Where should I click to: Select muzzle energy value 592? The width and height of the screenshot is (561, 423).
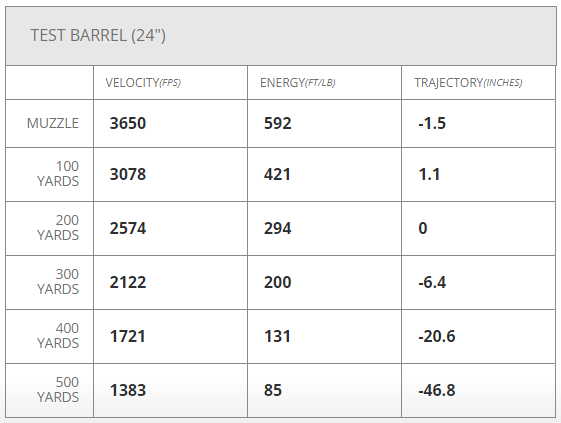coord(278,123)
